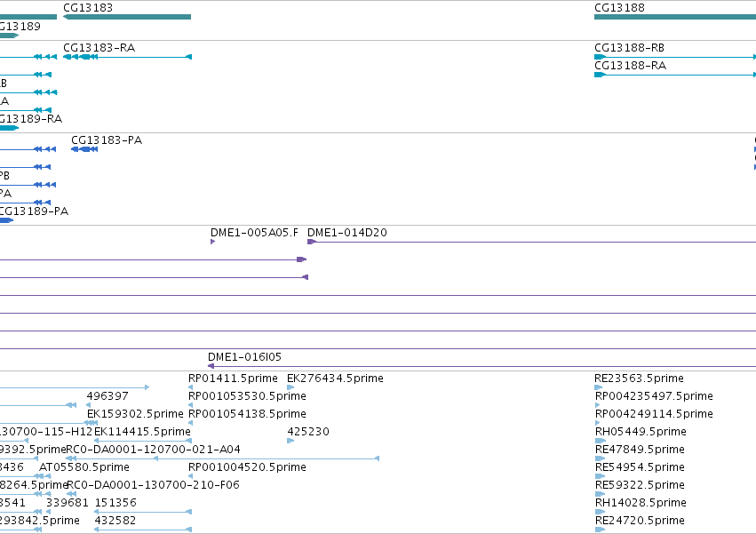Image resolution: width=756 pixels, height=534 pixels.
Task: Select RC0-DA0001-130700-210-F06 label
Action: click(153, 485)
